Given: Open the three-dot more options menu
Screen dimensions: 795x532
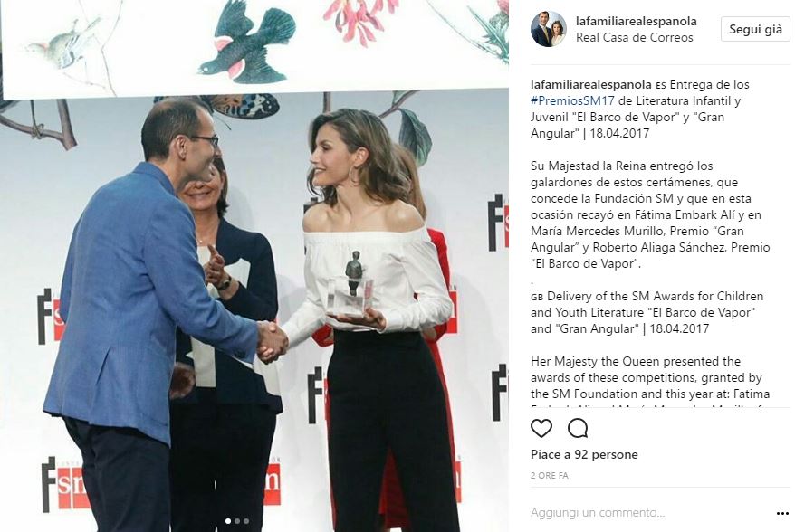Looking at the screenshot, I should coord(783,513).
